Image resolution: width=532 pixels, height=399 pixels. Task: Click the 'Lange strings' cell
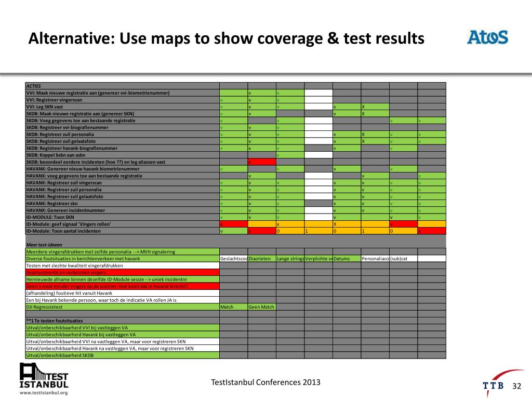(x=290, y=259)
